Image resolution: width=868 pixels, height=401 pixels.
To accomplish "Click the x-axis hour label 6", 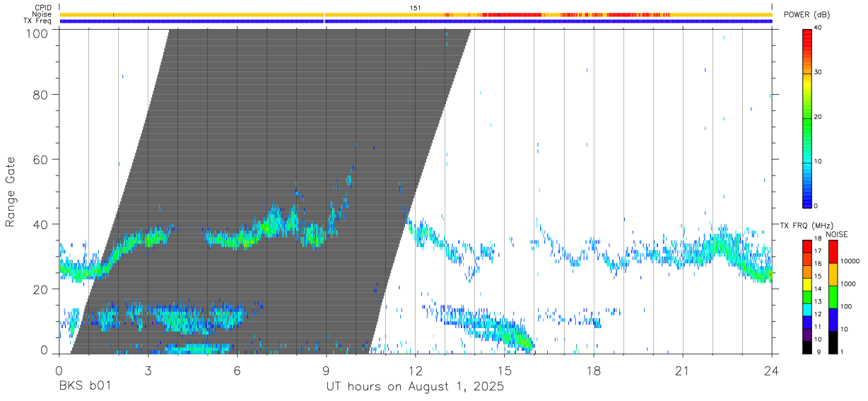I will click(x=237, y=371).
